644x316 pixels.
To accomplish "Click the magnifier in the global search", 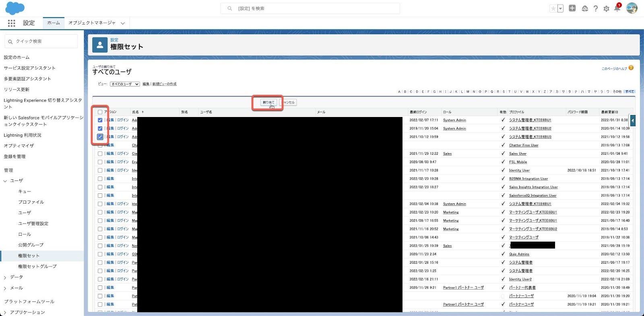I will (x=230, y=8).
